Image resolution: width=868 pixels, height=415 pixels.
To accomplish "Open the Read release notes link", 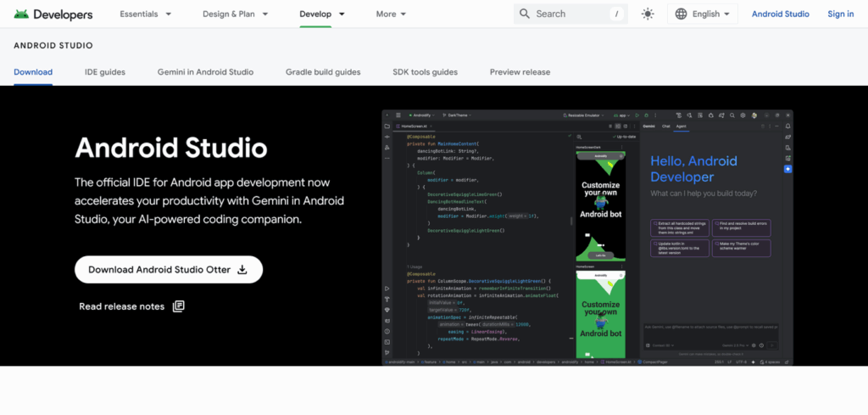I will pyautogui.click(x=122, y=306).
